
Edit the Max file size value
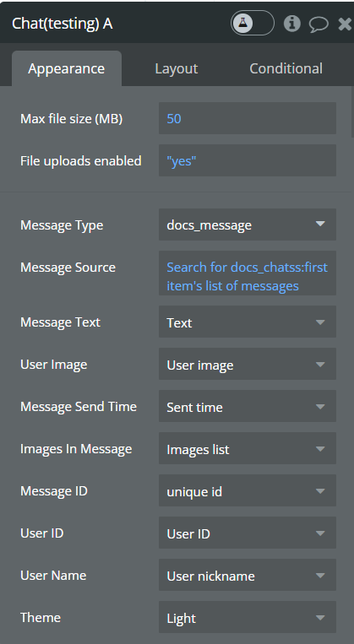click(248, 119)
